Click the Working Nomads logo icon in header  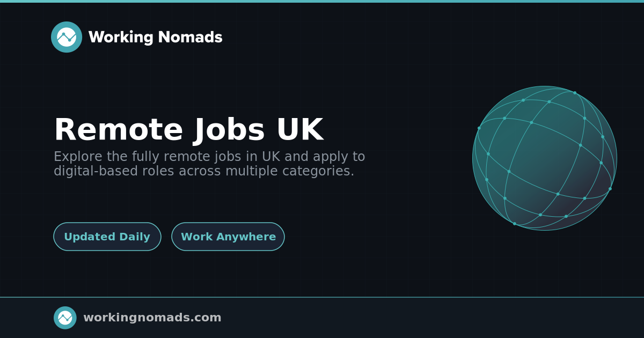tap(67, 37)
